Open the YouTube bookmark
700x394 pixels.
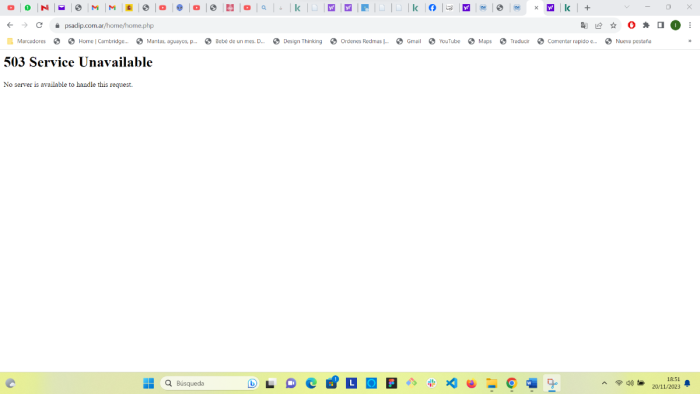coord(444,41)
